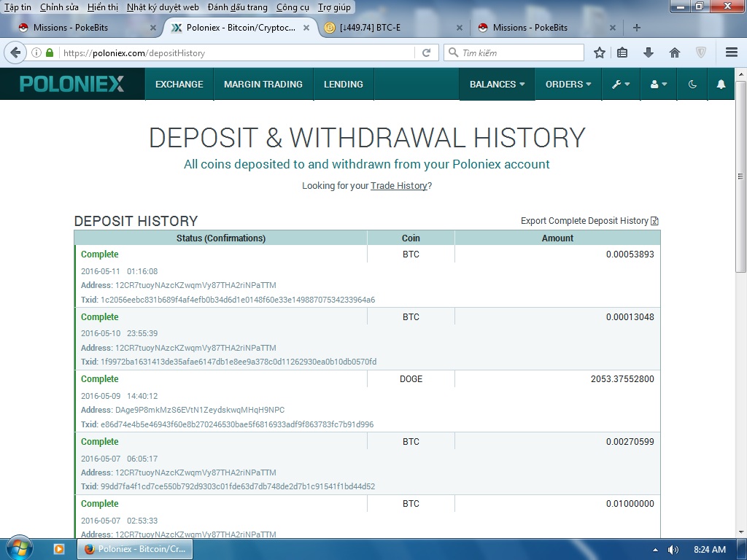This screenshot has height=560, width=747.
Task: Open site information icon in address bar
Action: pyautogui.click(x=36, y=52)
